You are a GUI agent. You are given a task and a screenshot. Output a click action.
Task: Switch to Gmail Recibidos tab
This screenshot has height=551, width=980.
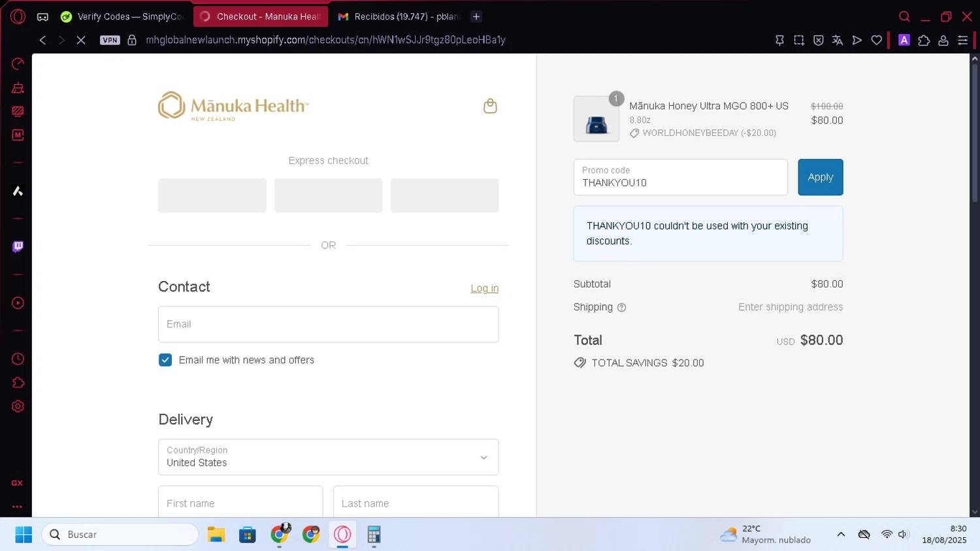[399, 16]
